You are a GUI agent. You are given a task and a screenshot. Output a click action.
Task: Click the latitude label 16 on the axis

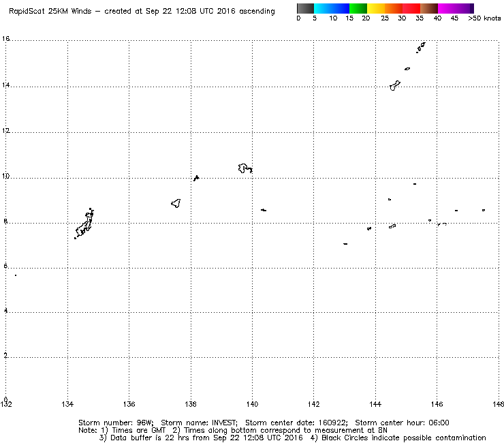coord(5,39)
